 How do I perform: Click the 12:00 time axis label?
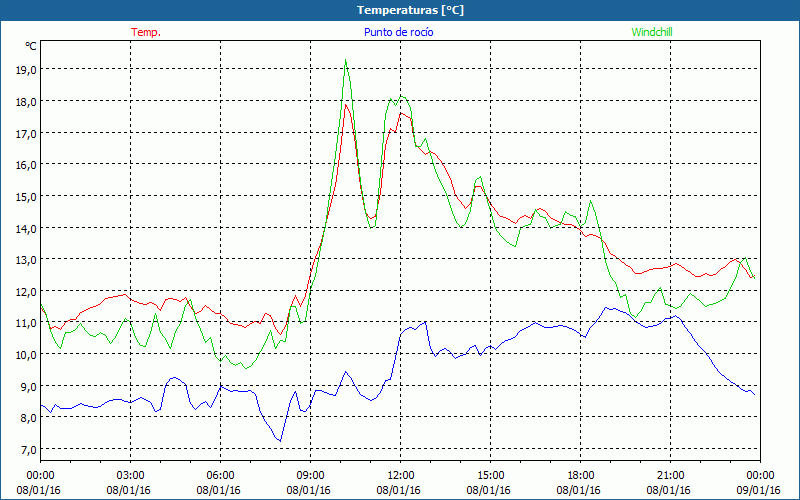coord(401,476)
